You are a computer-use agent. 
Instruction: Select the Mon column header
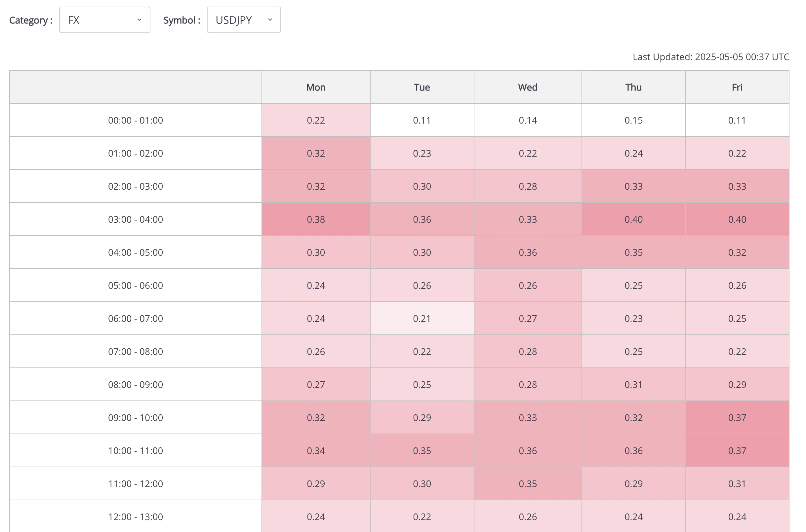[316, 87]
